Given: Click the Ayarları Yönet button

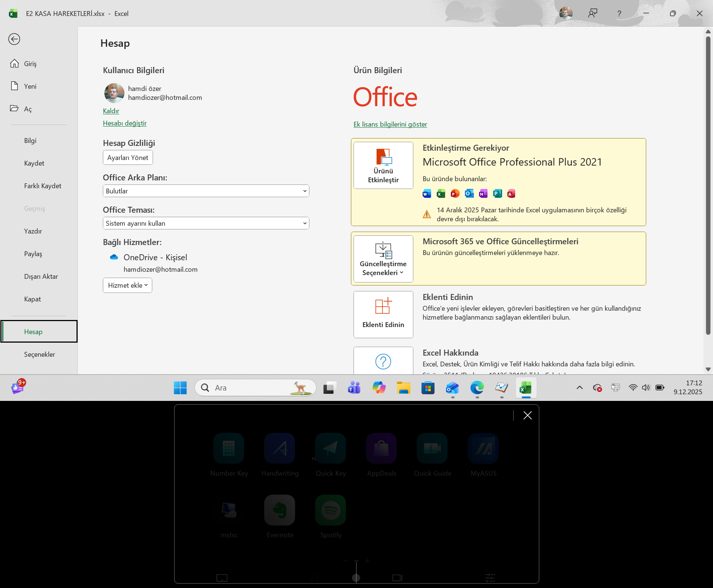Looking at the screenshot, I should coord(128,157).
